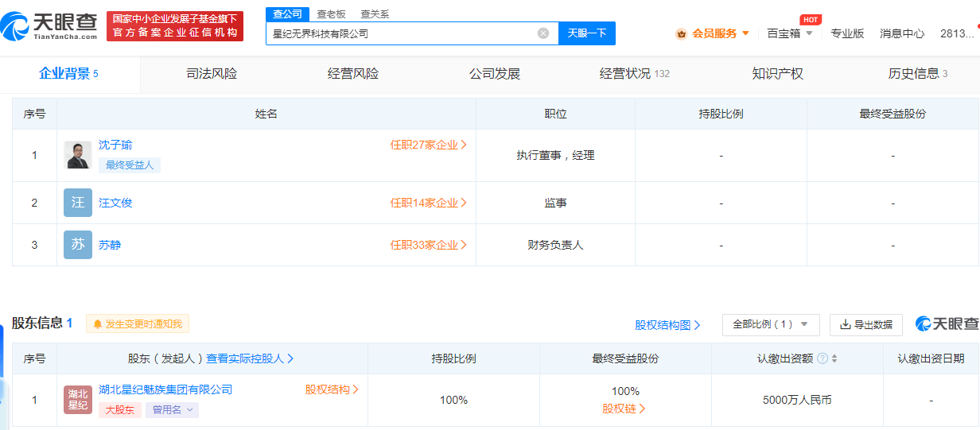Open the 股权结构图 link
Screen dimensions: 980x430
click(x=667, y=324)
